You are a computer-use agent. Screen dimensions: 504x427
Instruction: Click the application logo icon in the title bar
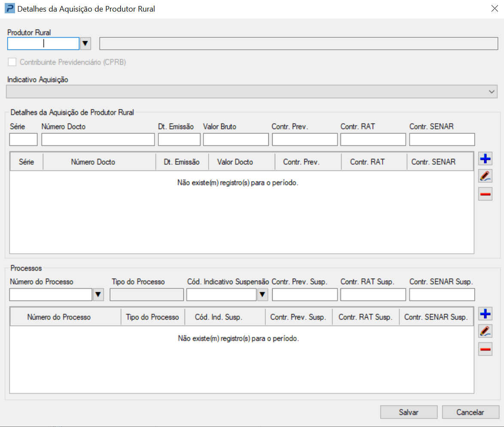click(x=9, y=9)
